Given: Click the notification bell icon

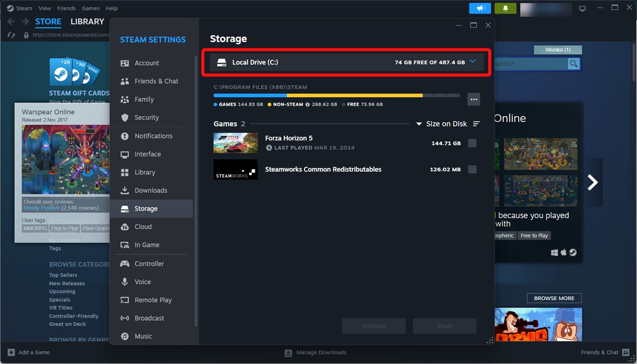Looking at the screenshot, I should (505, 8).
